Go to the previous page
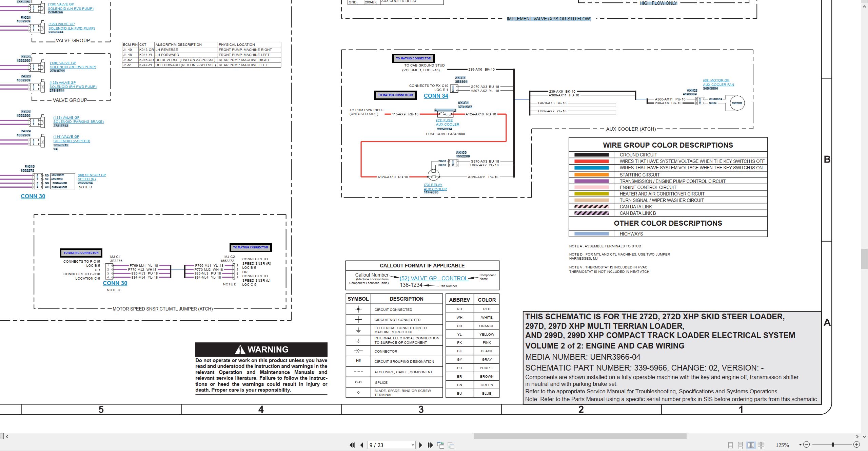868x451 pixels. click(362, 445)
